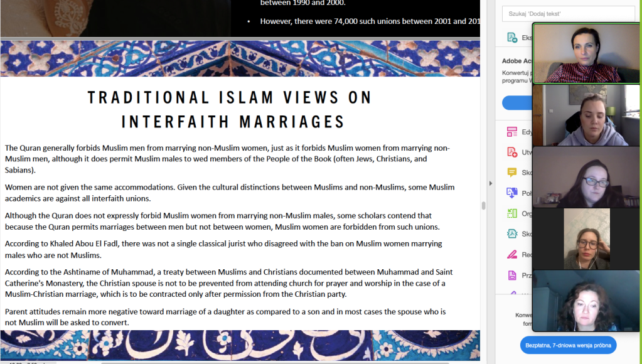Open the yellow Comment tool icon
This screenshot has width=642, height=364.
click(511, 173)
